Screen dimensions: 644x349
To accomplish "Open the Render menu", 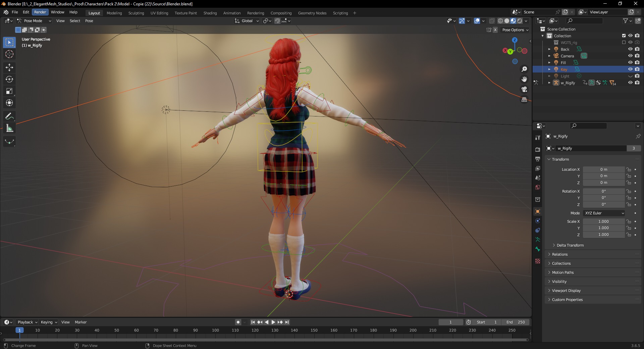I will click(x=40, y=12).
